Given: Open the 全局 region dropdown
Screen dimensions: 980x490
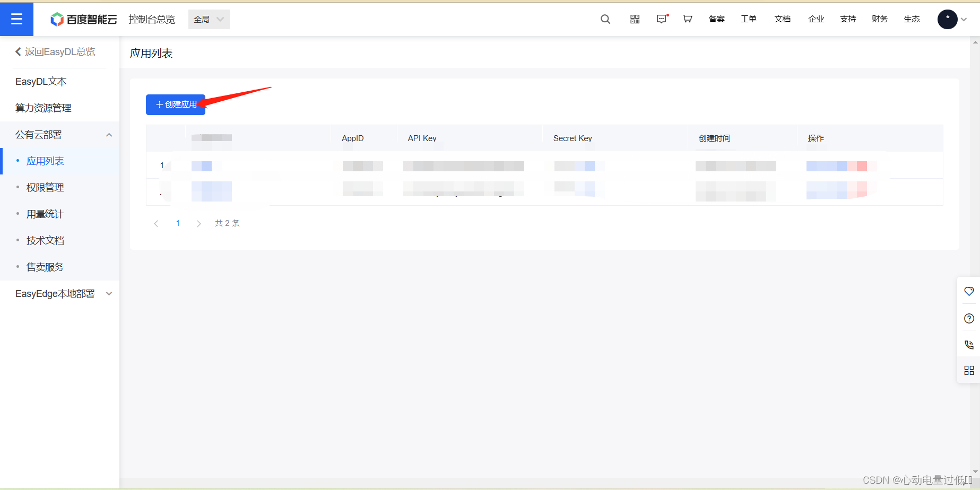Looking at the screenshot, I should coord(208,19).
